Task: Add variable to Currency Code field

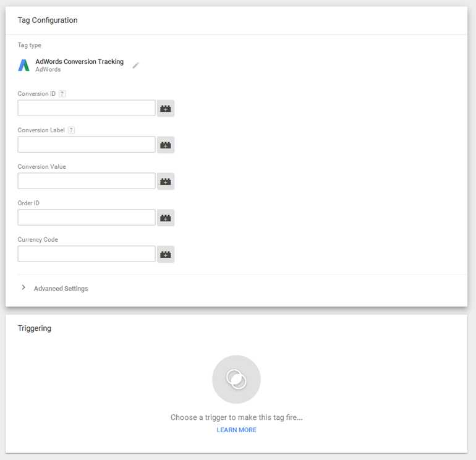Action: pyautogui.click(x=166, y=254)
